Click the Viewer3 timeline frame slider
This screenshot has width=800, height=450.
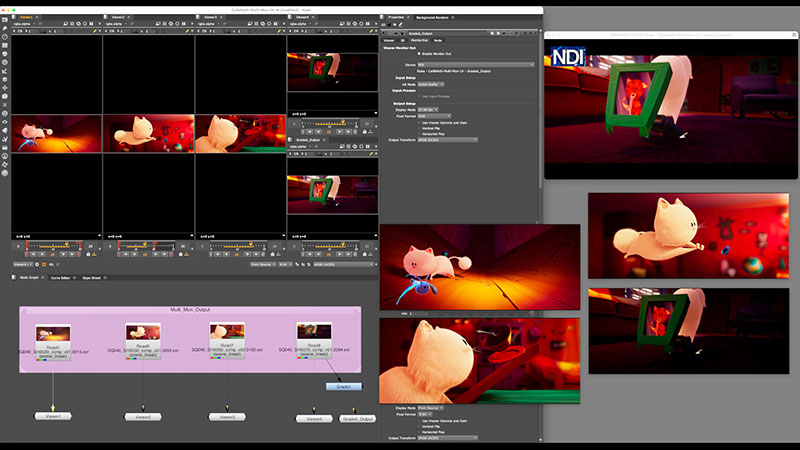coord(238,246)
